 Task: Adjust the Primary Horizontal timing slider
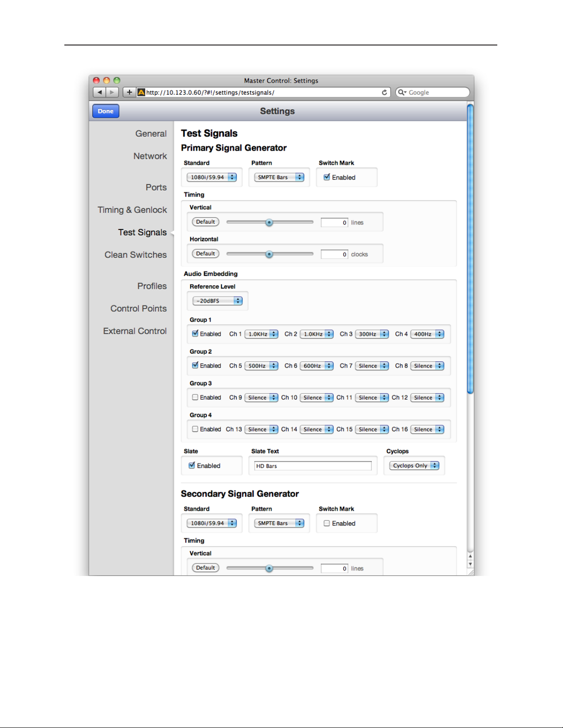(269, 254)
